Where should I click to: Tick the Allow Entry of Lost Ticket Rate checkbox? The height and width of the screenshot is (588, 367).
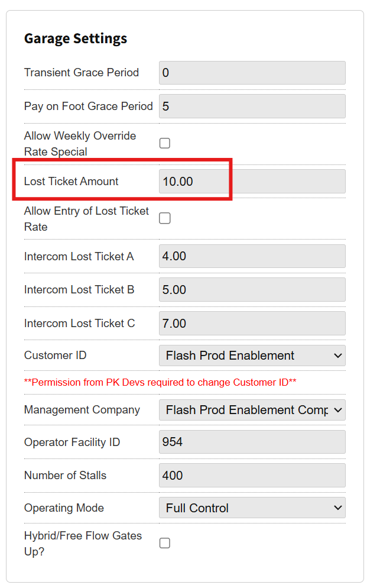click(x=165, y=218)
